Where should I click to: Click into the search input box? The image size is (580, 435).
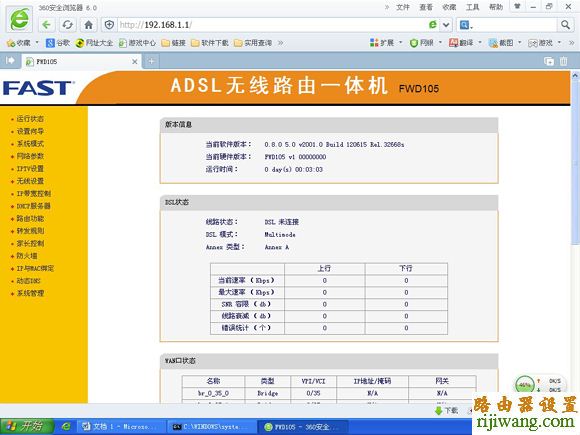[x=515, y=25]
